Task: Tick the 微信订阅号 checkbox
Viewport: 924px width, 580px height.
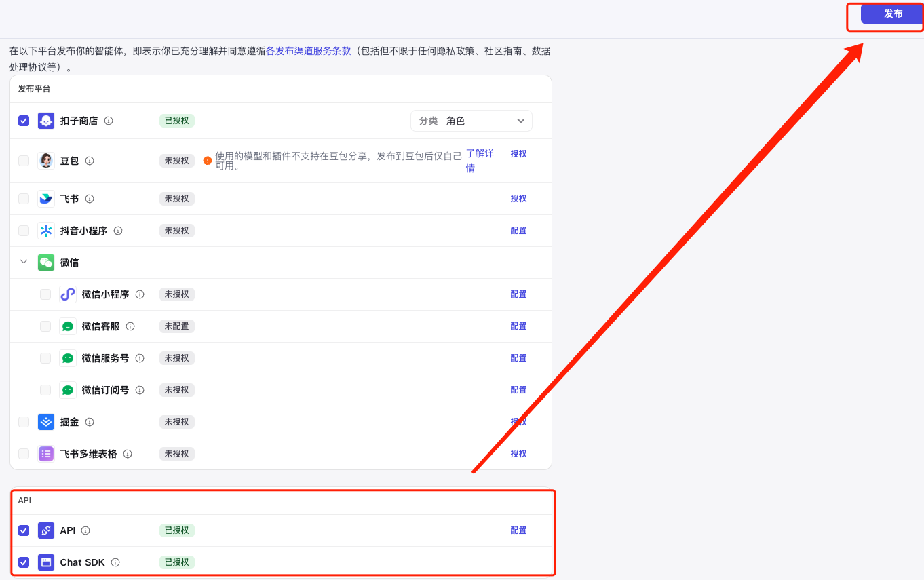Action: point(45,390)
